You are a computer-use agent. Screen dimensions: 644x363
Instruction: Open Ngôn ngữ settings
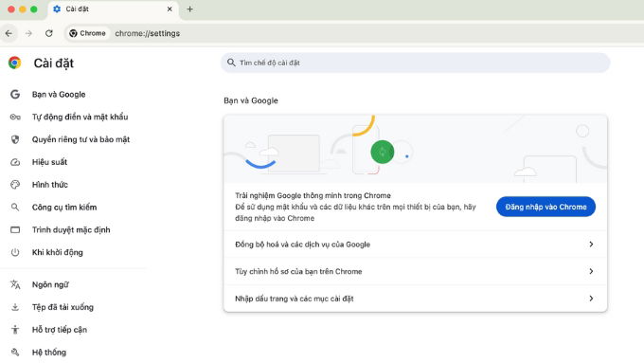pyautogui.click(x=50, y=284)
